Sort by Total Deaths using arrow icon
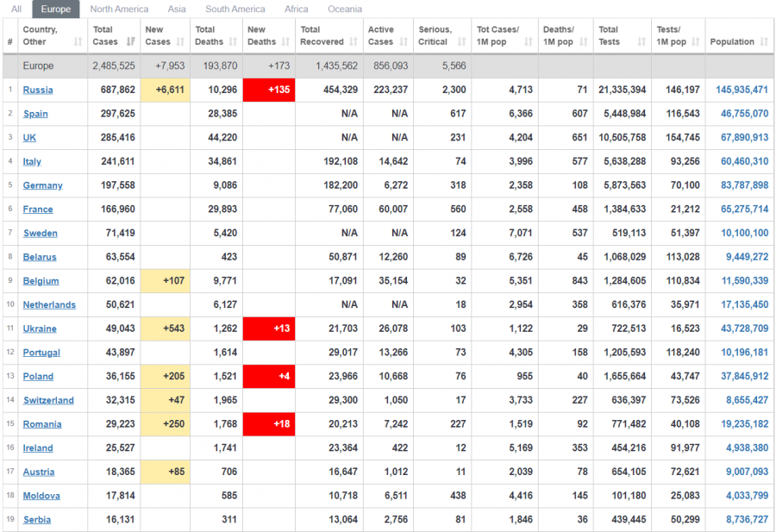The height and width of the screenshot is (532, 776). 234,41
